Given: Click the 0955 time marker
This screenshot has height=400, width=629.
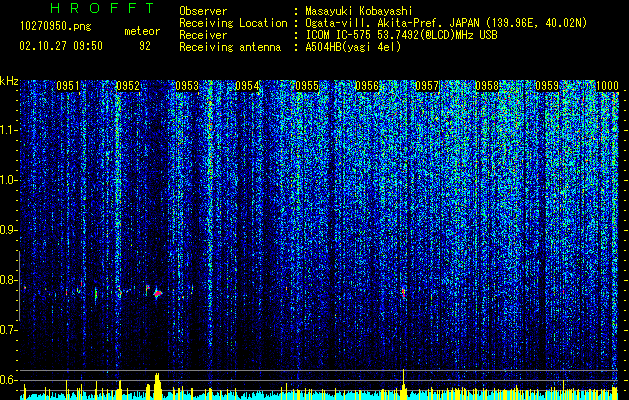Looking at the screenshot, I should point(307,86).
